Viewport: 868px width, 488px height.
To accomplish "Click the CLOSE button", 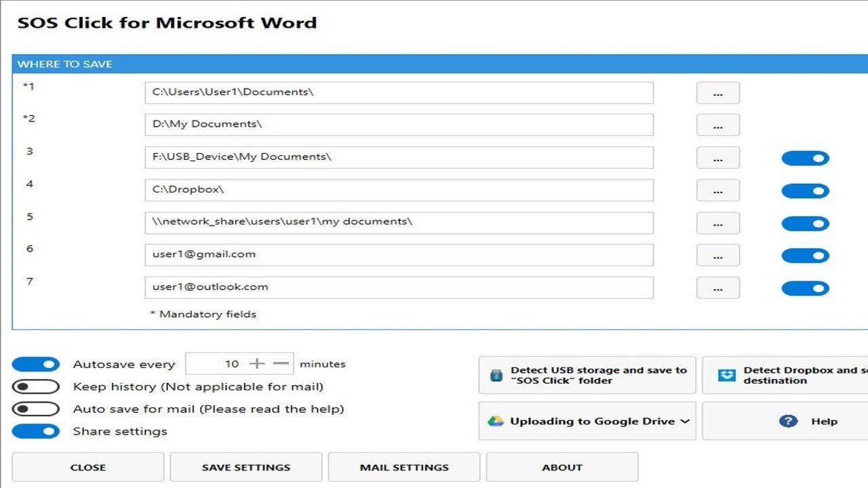I will (x=88, y=467).
